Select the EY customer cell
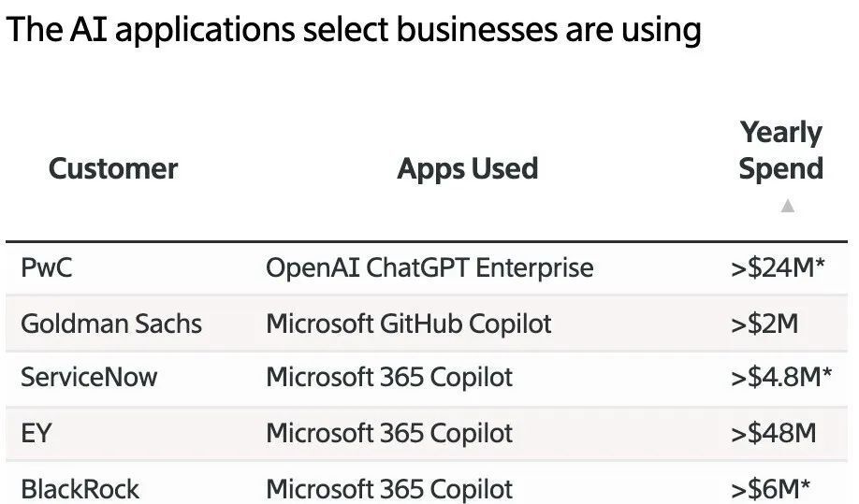859x504 pixels. pos(36,433)
